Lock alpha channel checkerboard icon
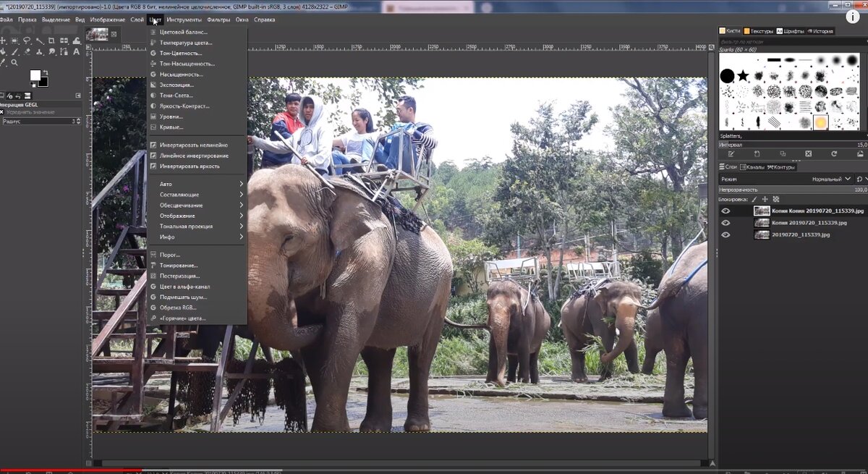 click(x=776, y=199)
